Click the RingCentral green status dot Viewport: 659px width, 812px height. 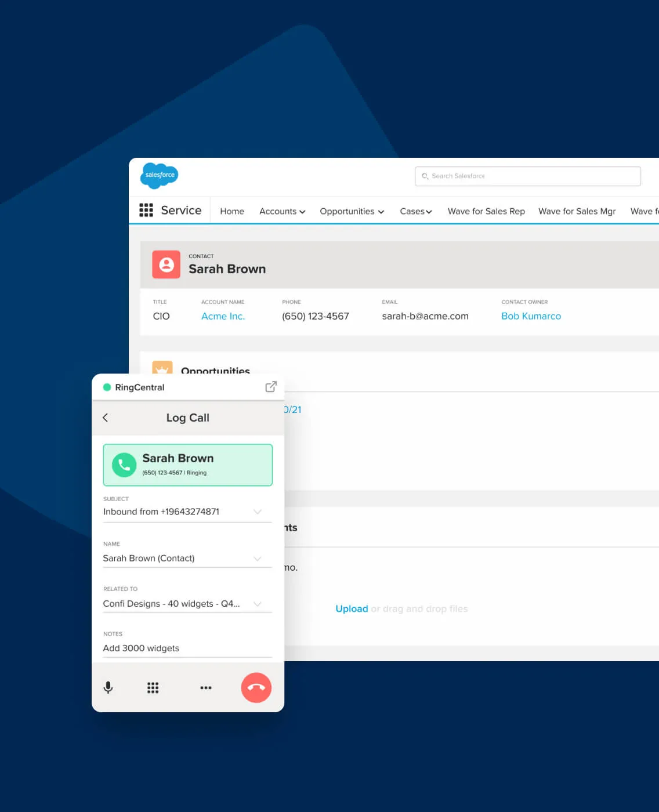107,387
